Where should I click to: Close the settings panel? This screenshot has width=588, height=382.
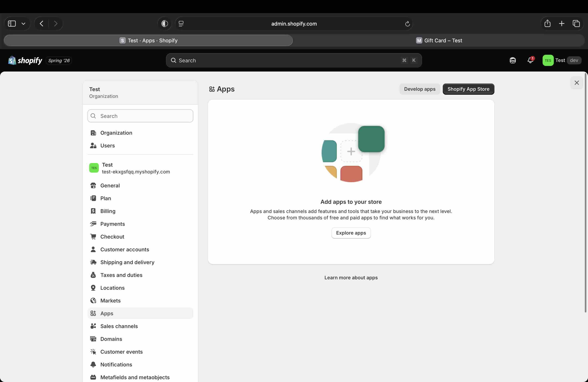[577, 83]
